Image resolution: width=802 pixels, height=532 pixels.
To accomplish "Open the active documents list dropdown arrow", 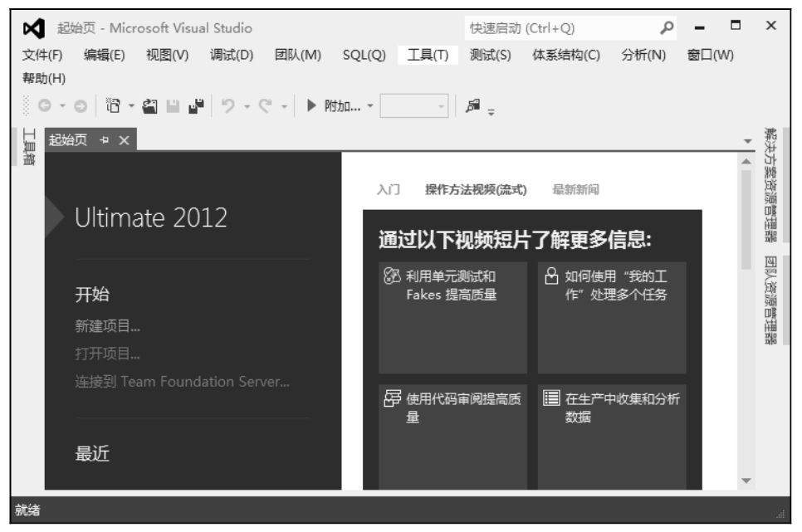I will (x=748, y=140).
